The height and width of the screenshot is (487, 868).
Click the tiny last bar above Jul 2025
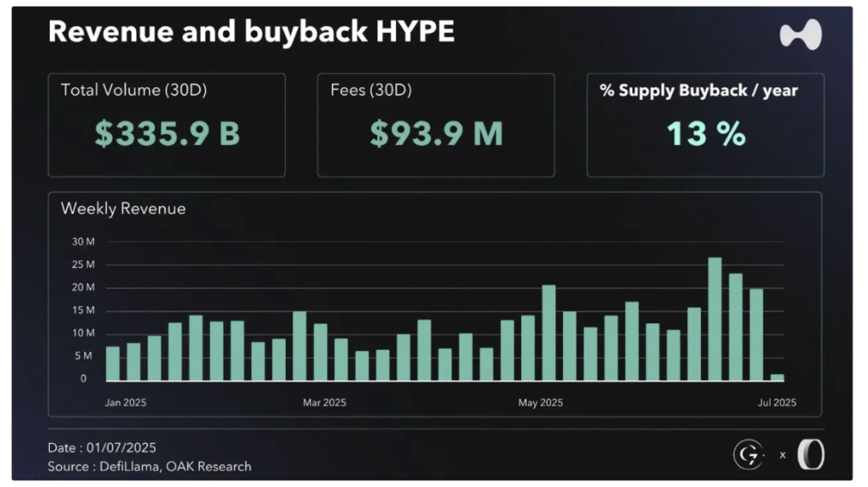[777, 377]
